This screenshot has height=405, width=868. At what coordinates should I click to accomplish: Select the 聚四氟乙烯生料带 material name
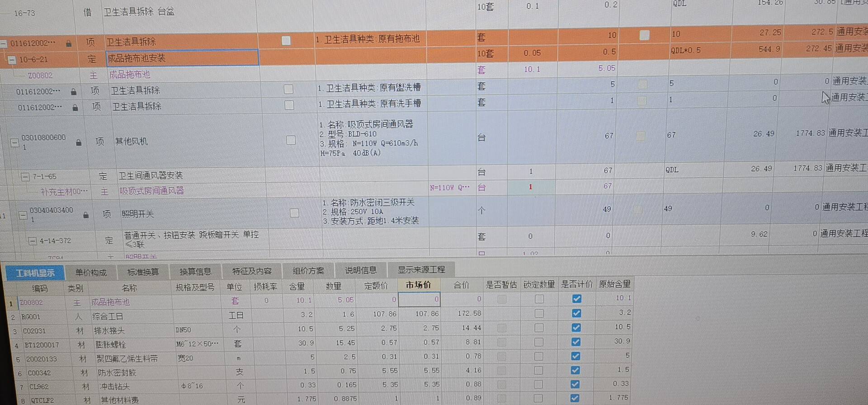127,359
